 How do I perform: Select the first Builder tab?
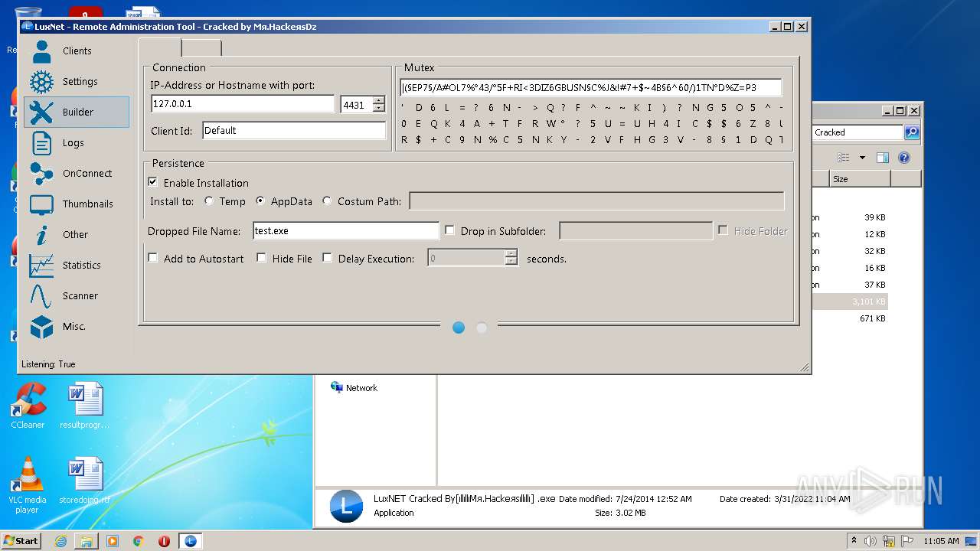click(x=160, y=47)
